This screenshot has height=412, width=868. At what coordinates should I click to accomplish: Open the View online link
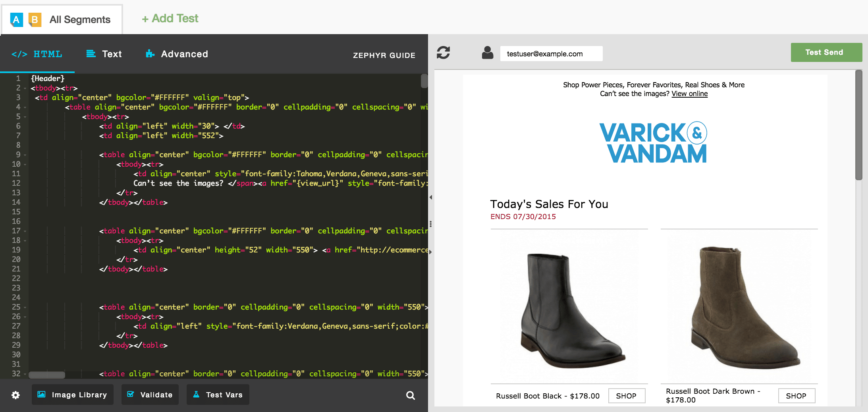(689, 94)
